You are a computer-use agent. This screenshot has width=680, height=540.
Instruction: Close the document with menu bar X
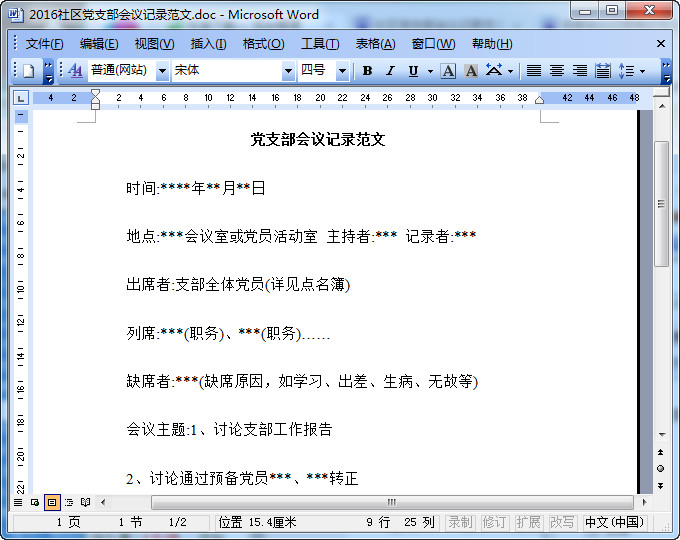660,43
